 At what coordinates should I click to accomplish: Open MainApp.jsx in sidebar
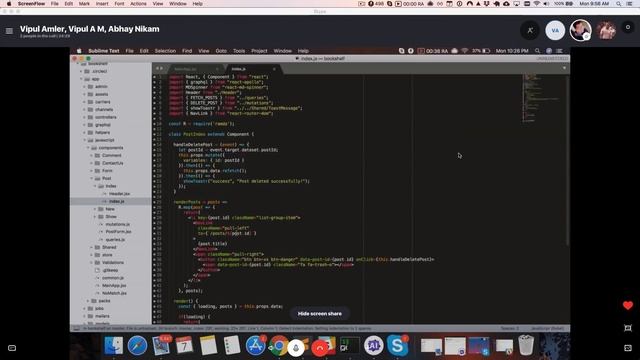[114, 285]
